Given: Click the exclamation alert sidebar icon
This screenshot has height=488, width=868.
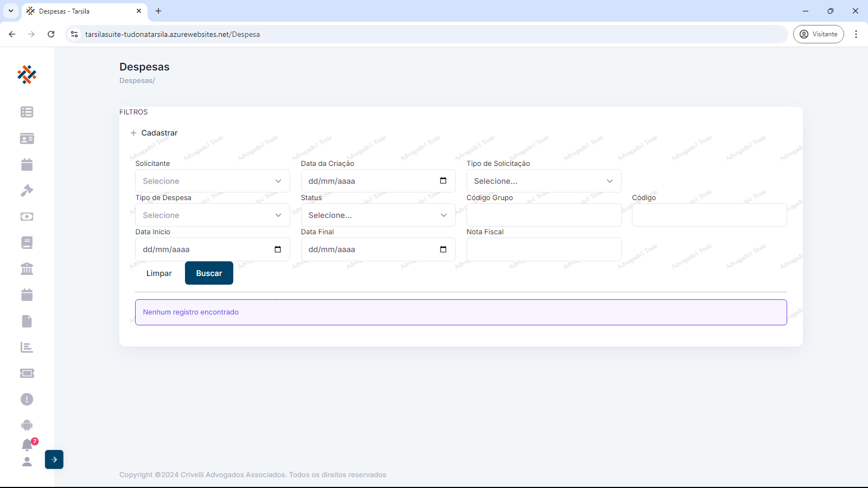Looking at the screenshot, I should click(27, 399).
